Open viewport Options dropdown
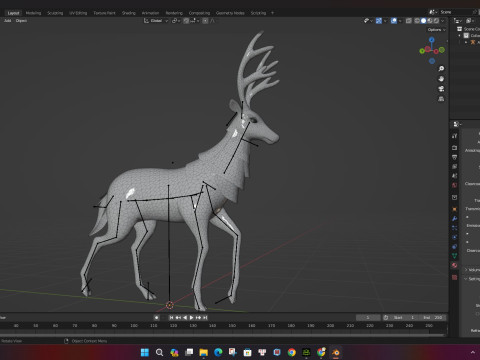This screenshot has height=360, width=480. click(436, 30)
